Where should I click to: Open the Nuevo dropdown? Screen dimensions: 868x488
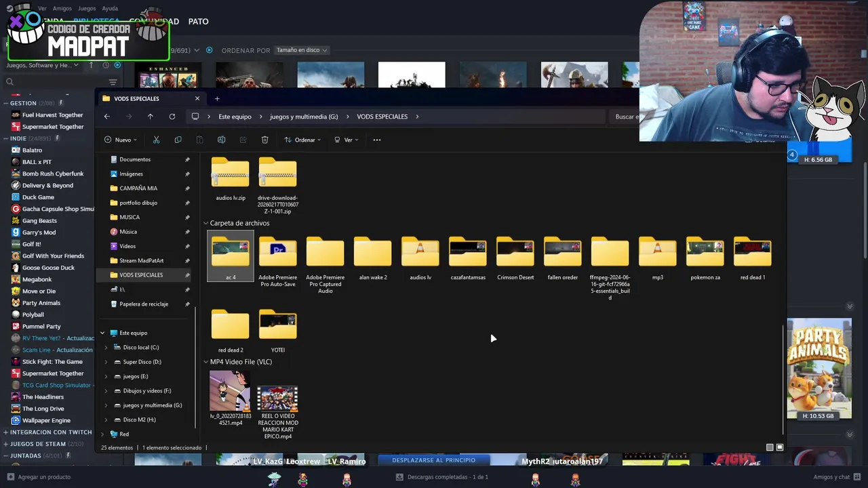pos(121,140)
